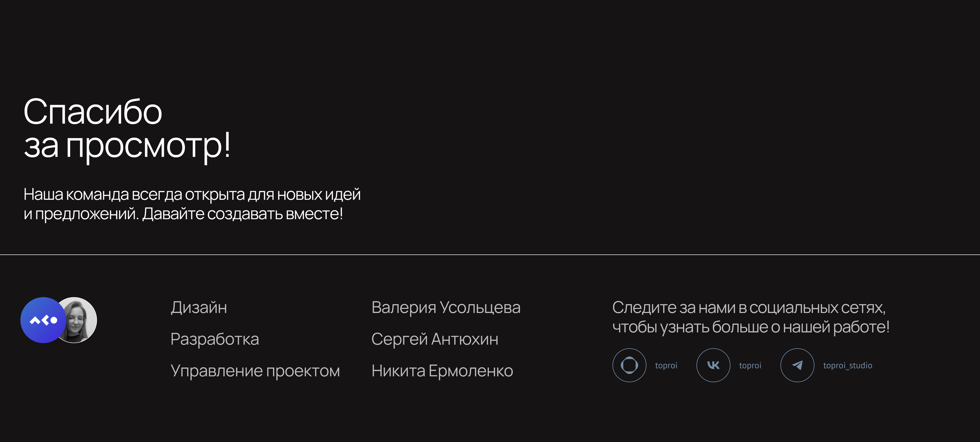The height and width of the screenshot is (442, 980).
Task: Click the Спасибо за просмотр! heading
Action: click(x=127, y=129)
